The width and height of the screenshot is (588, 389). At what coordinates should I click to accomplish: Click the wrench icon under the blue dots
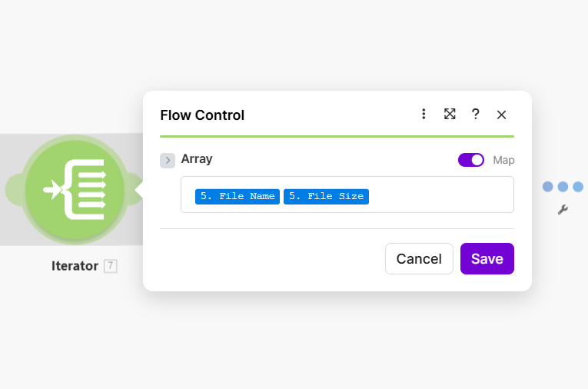(x=563, y=209)
